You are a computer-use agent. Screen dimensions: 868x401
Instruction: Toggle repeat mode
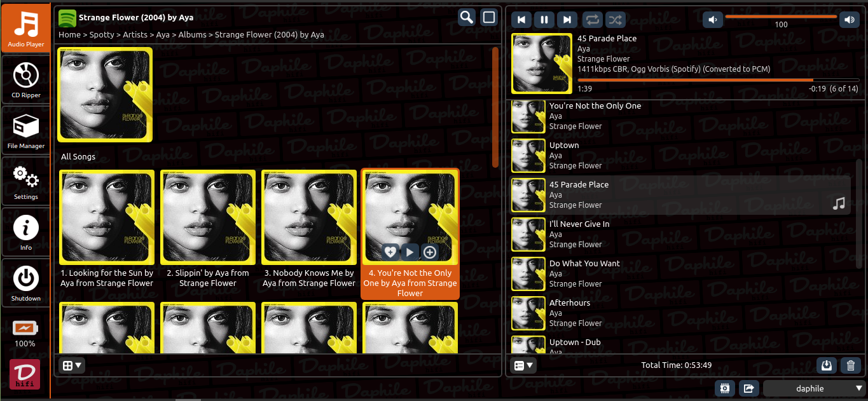point(592,20)
